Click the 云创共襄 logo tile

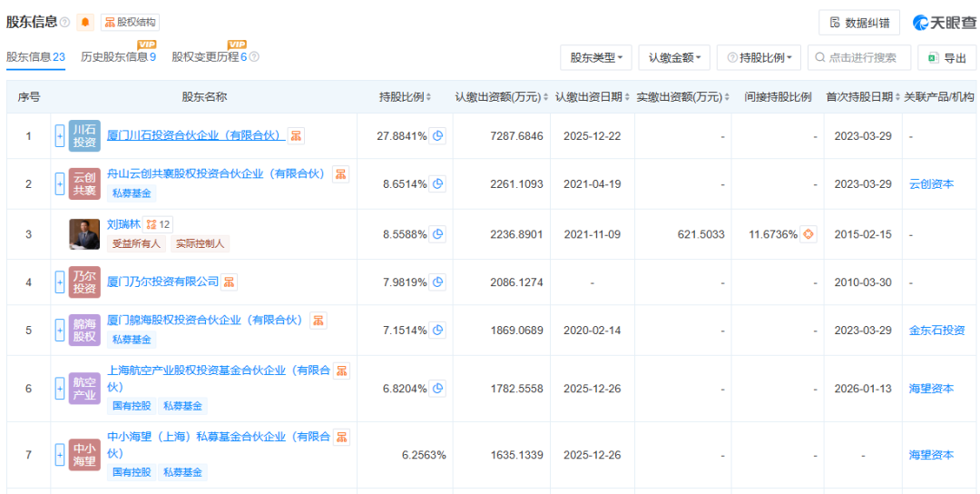[84, 183]
